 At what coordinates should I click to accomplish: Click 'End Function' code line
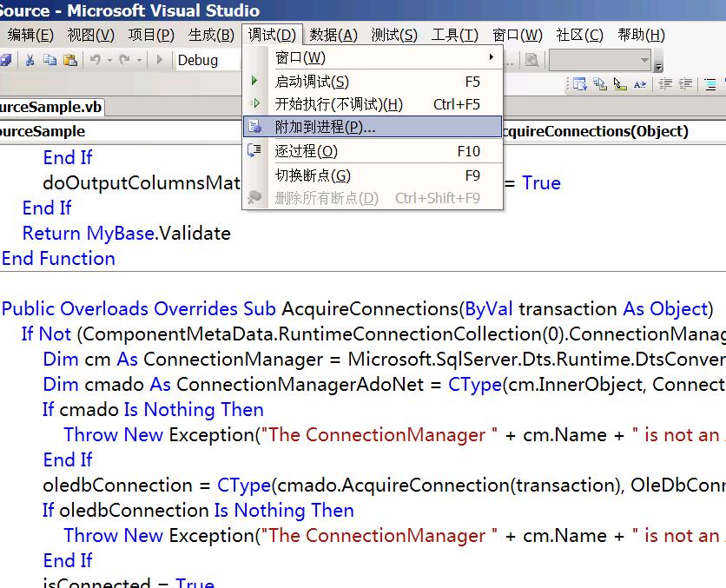pyautogui.click(x=58, y=258)
